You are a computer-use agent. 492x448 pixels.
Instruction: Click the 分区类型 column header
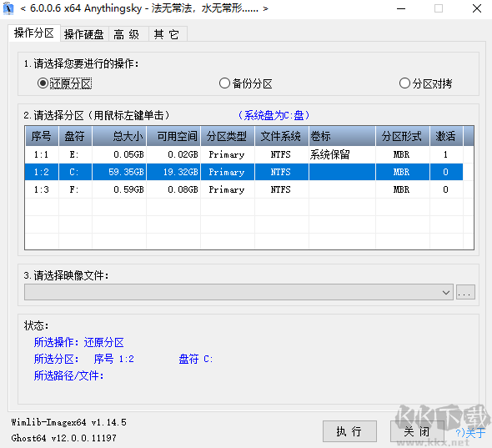(228, 136)
